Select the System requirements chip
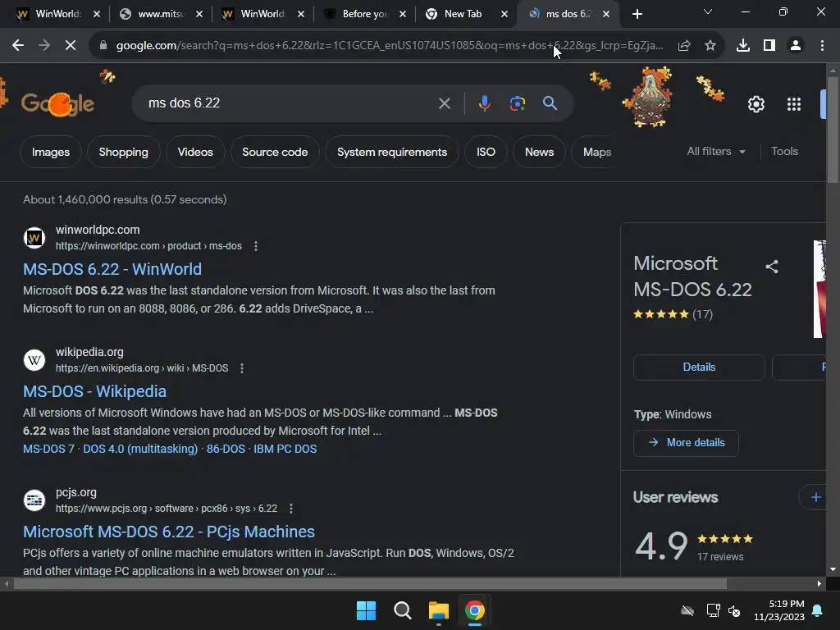The image size is (840, 630). pos(391,152)
